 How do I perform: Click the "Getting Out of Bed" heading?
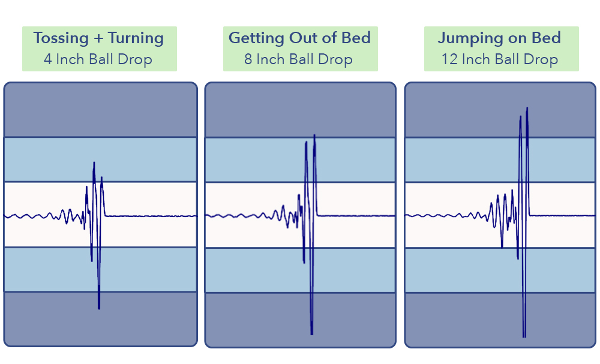click(299, 38)
